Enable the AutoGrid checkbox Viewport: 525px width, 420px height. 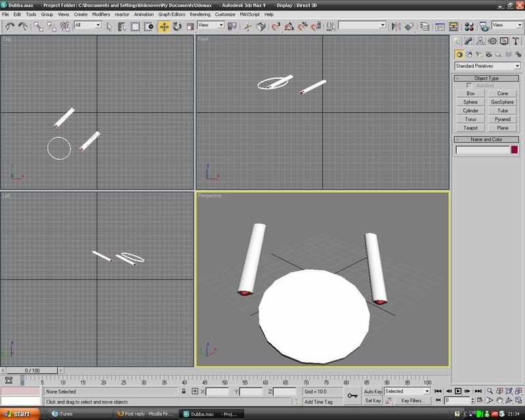(469, 86)
